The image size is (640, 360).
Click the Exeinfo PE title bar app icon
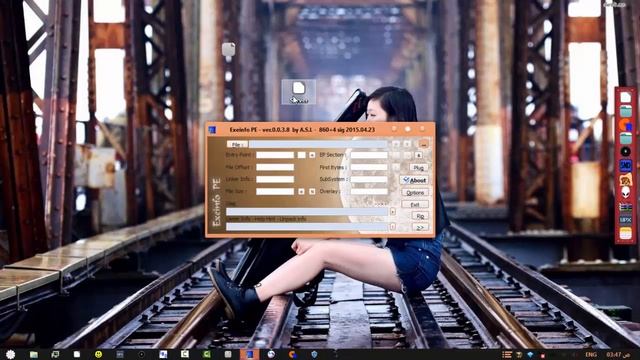[x=212, y=130]
